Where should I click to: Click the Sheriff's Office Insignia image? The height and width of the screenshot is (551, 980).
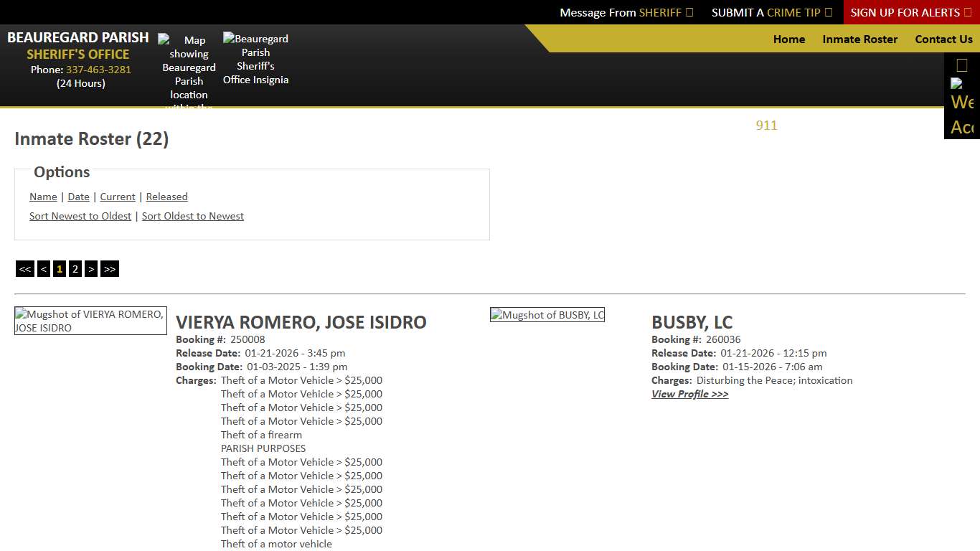(x=255, y=60)
